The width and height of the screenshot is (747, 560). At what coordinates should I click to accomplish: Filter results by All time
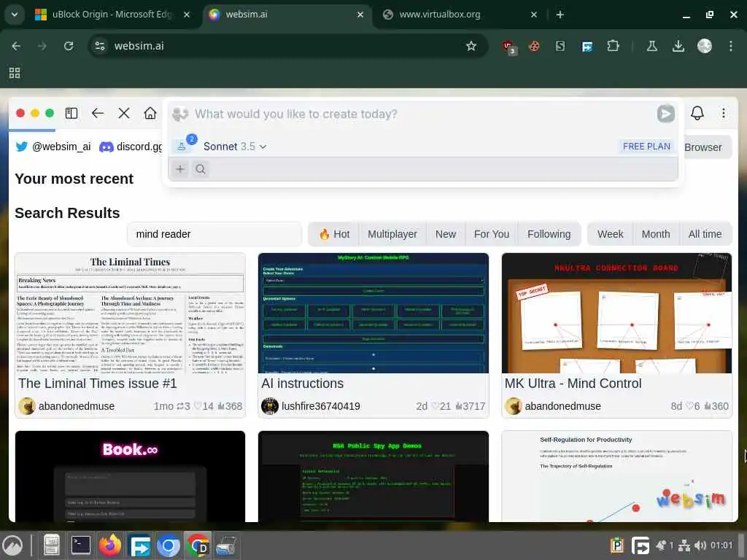(x=705, y=234)
